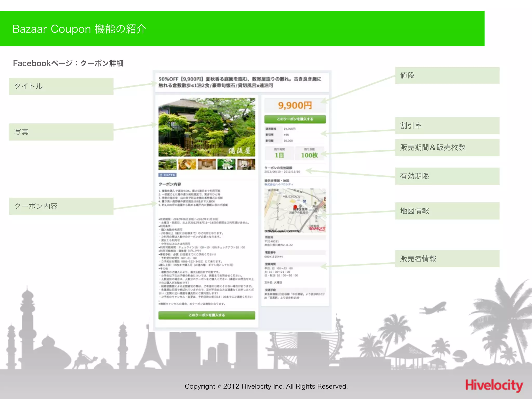Click the Yahoo logo on the map

coord(317,228)
